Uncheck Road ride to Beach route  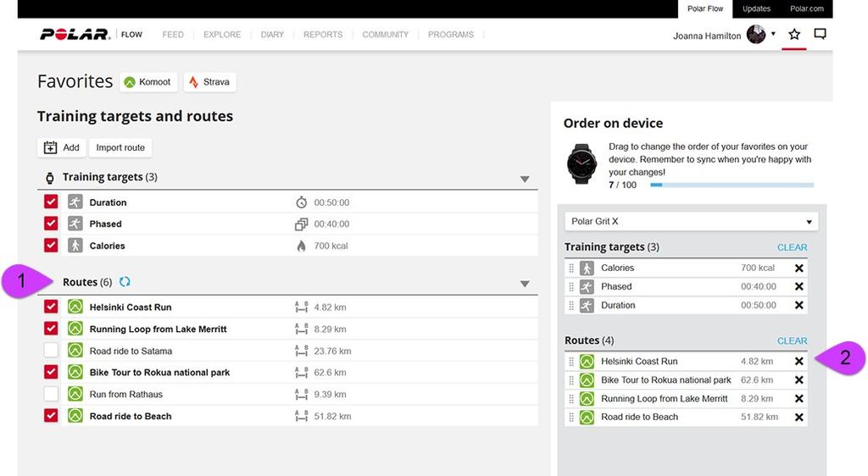point(51,415)
